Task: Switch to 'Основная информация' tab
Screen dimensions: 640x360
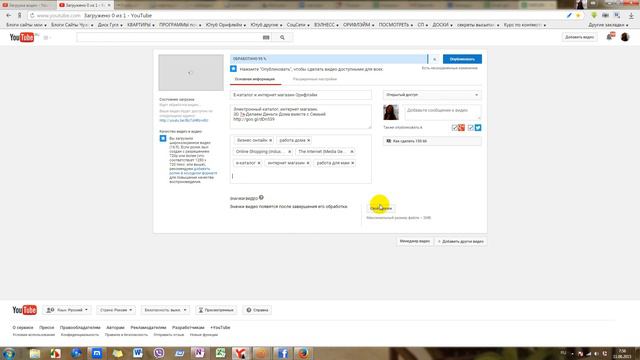Action: point(255,79)
